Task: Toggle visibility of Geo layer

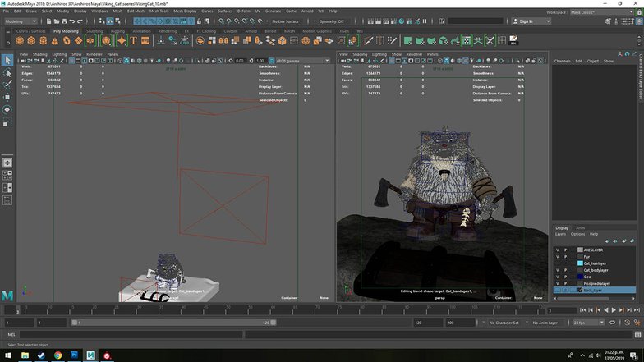Action: tap(556, 277)
